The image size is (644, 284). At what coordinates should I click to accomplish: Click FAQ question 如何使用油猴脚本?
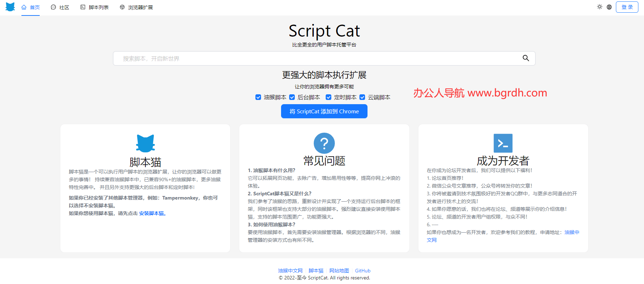pos(272,225)
